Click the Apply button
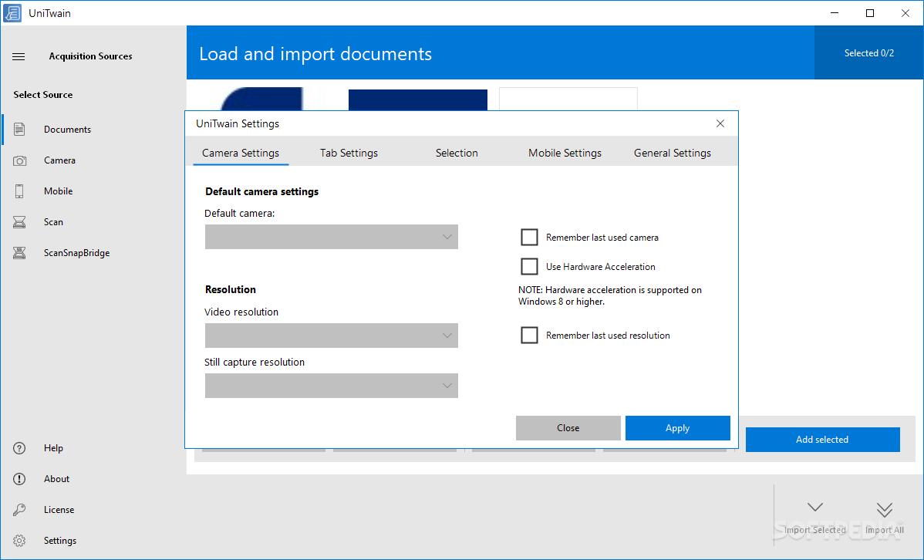This screenshot has height=560, width=924. coord(678,428)
